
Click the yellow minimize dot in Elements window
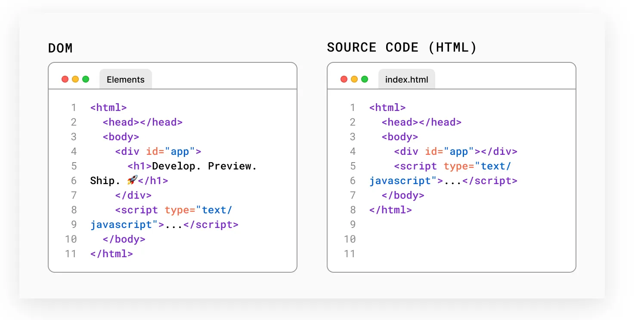[x=75, y=79]
